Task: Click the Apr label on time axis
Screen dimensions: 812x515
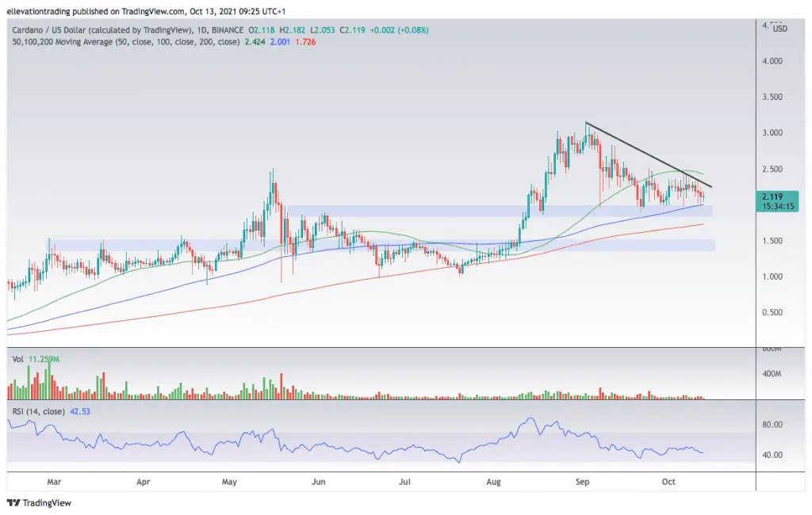Action: click(x=143, y=482)
